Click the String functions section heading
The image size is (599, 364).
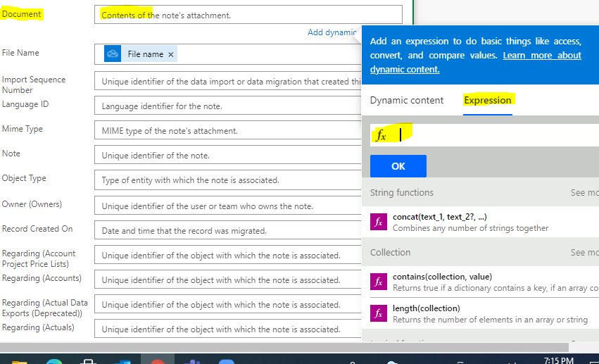coord(401,192)
